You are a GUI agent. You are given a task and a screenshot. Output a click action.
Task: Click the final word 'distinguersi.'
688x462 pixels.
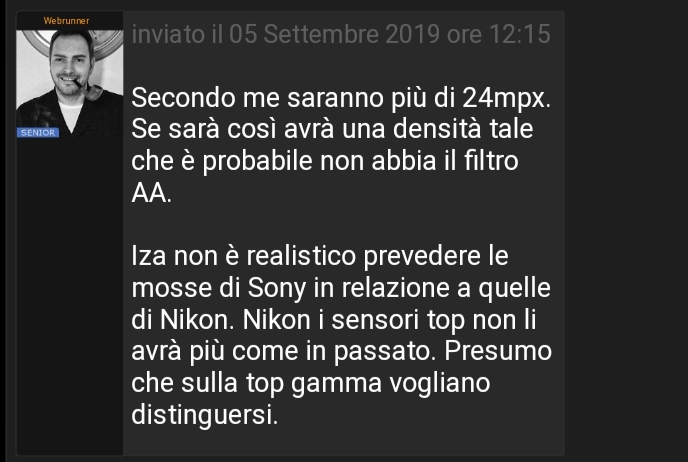coord(204,415)
